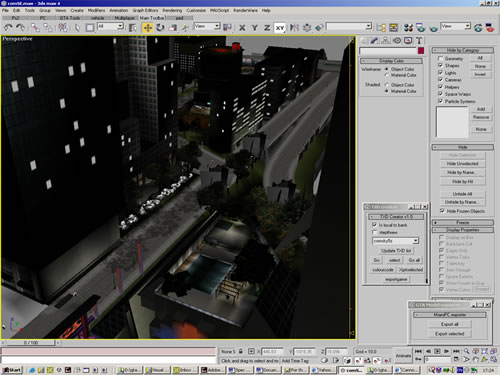
Task: Uncheck the Lights hide category box
Action: coord(440,72)
